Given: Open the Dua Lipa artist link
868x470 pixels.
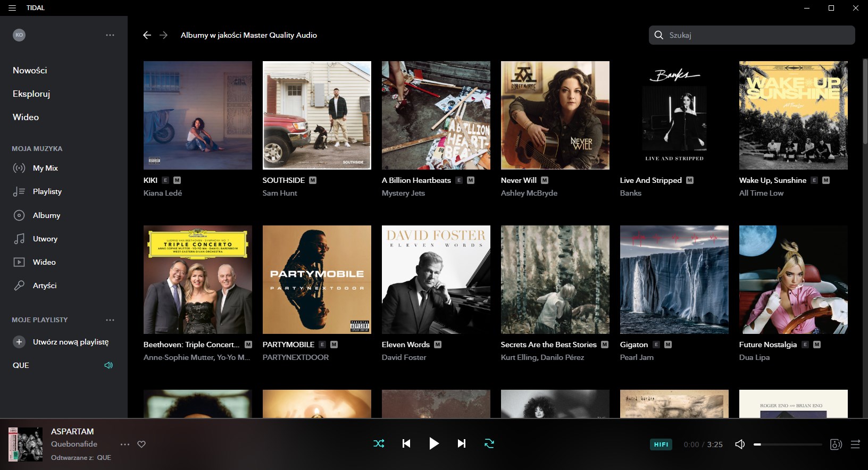Looking at the screenshot, I should pos(754,357).
